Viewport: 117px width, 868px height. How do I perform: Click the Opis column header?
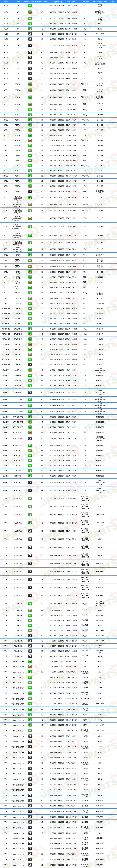click(x=112, y=1)
